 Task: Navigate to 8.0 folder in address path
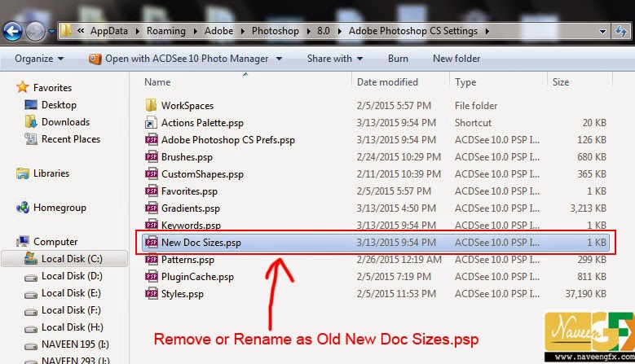click(323, 31)
